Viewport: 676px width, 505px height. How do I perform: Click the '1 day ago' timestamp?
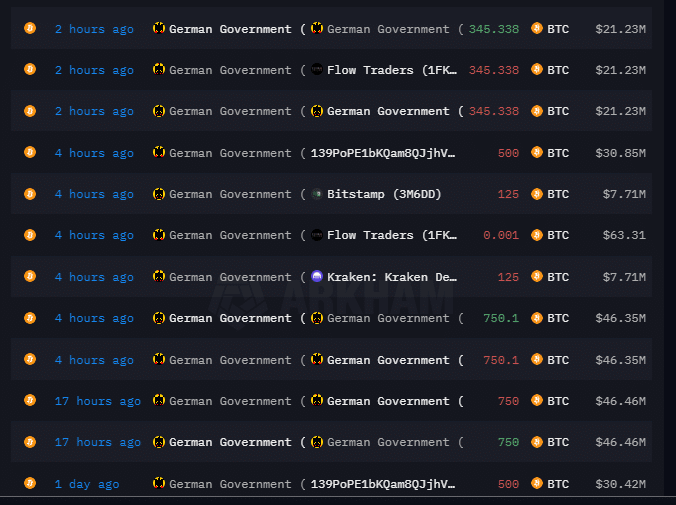point(87,484)
